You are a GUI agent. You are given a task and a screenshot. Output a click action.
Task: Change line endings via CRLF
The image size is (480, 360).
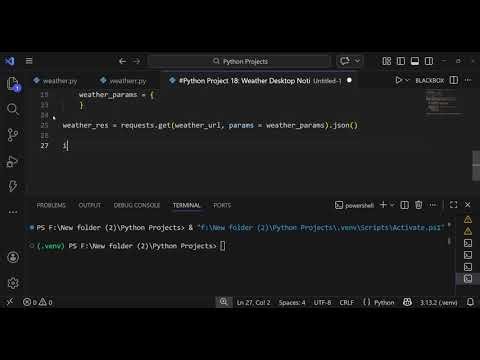click(347, 303)
